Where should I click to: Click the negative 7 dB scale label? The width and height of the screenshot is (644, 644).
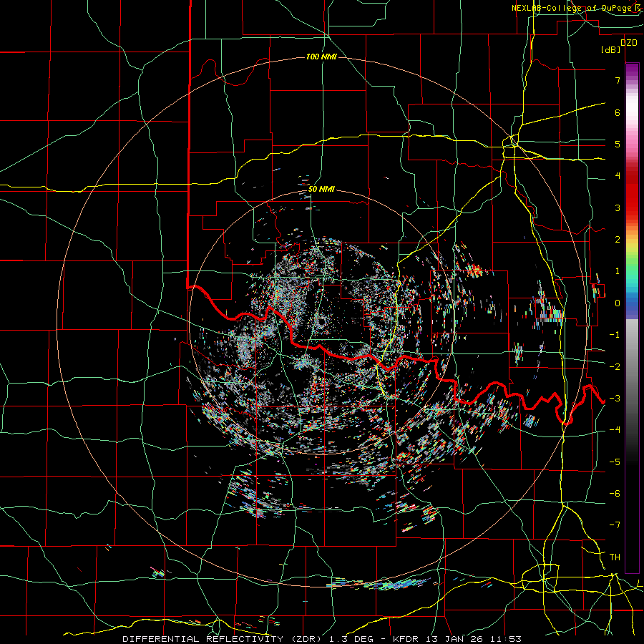615,525
